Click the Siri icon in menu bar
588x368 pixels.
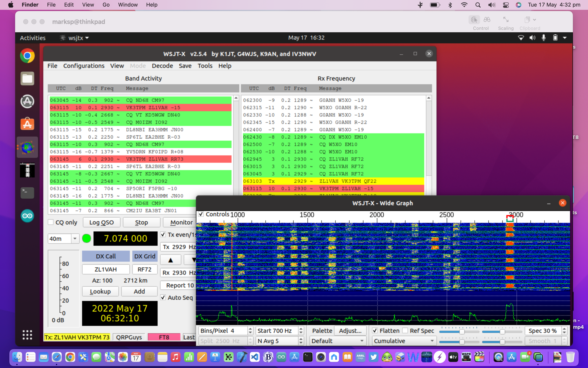click(x=519, y=5)
